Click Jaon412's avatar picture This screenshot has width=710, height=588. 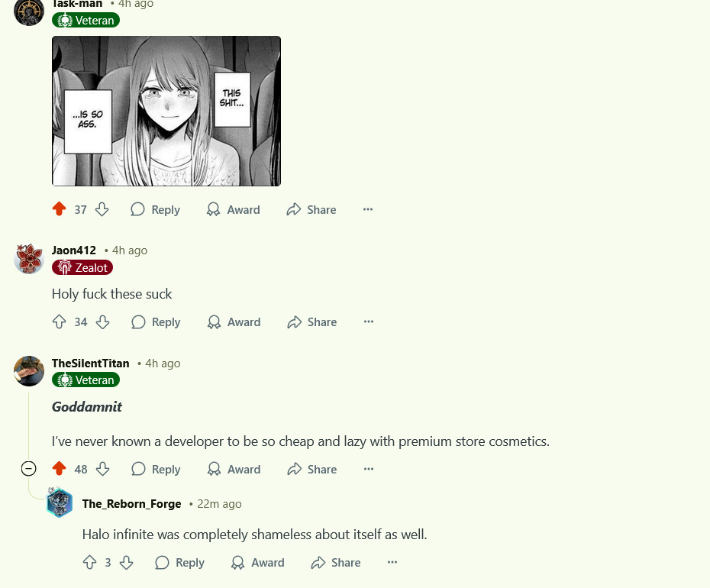click(29, 258)
